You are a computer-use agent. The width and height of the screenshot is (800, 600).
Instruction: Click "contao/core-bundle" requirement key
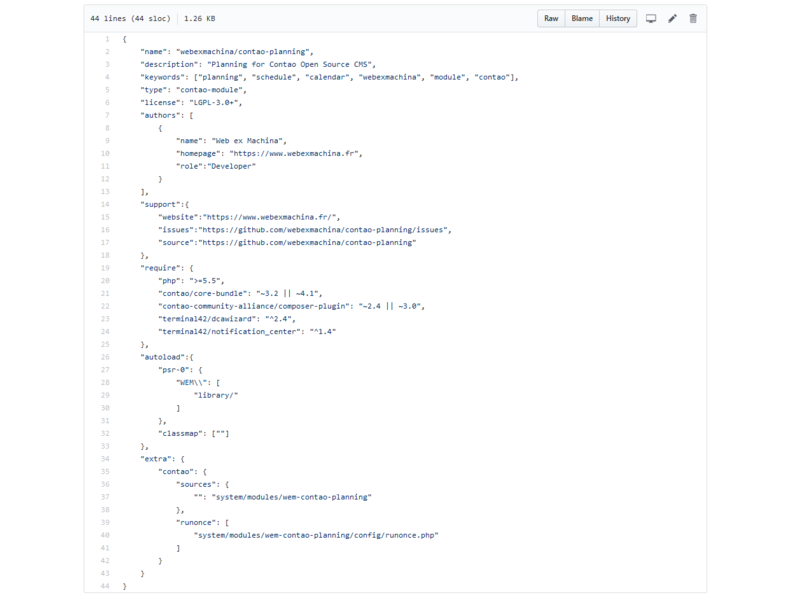(x=203, y=293)
